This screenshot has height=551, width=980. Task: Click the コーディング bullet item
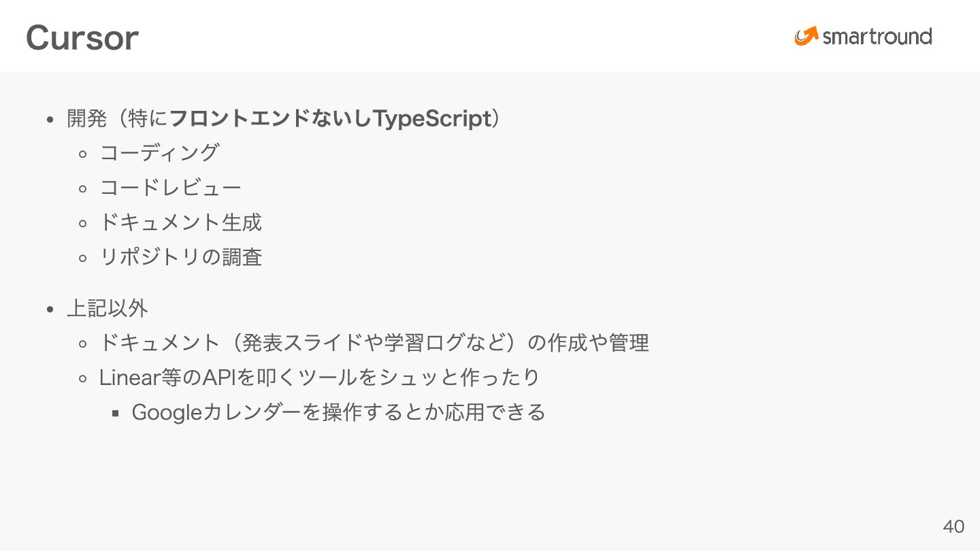160,152
